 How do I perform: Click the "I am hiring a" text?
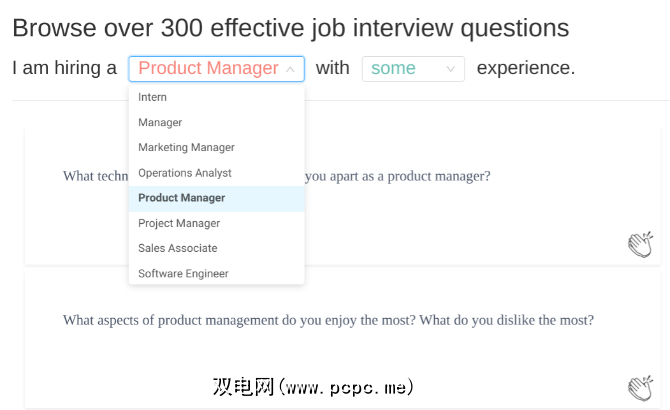(x=64, y=69)
